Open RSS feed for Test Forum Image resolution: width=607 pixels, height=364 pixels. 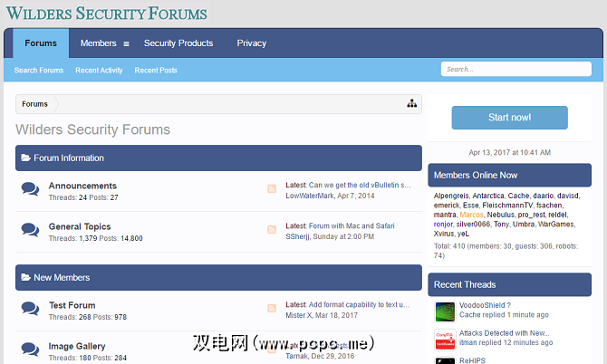click(x=272, y=308)
